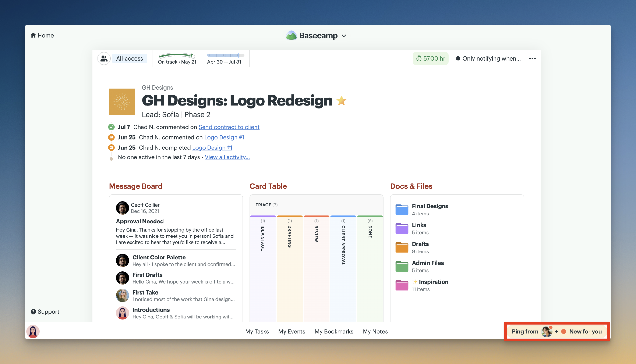636x364 pixels.
Task: Open the Message Board heading
Action: 135,186
